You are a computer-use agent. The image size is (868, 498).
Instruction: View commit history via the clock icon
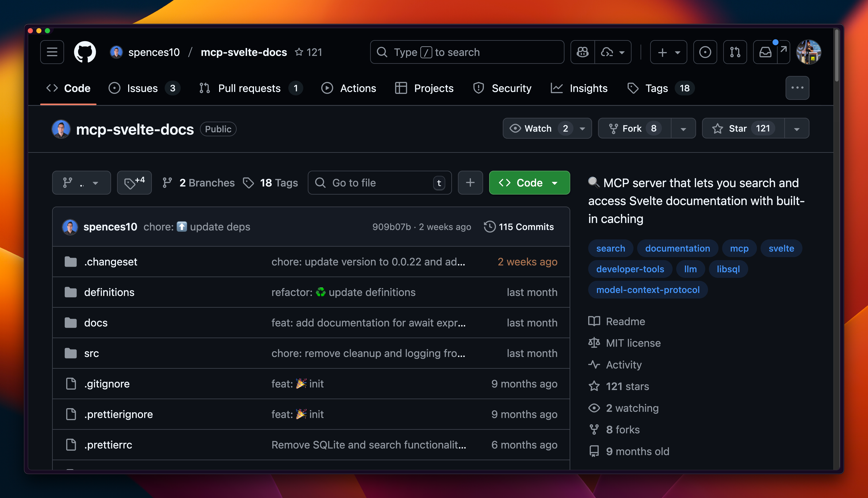coord(490,226)
